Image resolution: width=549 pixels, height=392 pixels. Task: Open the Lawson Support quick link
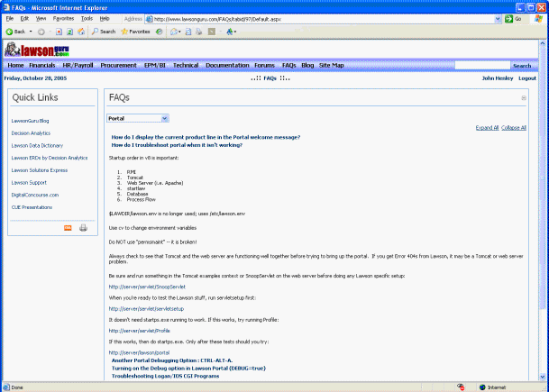[x=29, y=183]
